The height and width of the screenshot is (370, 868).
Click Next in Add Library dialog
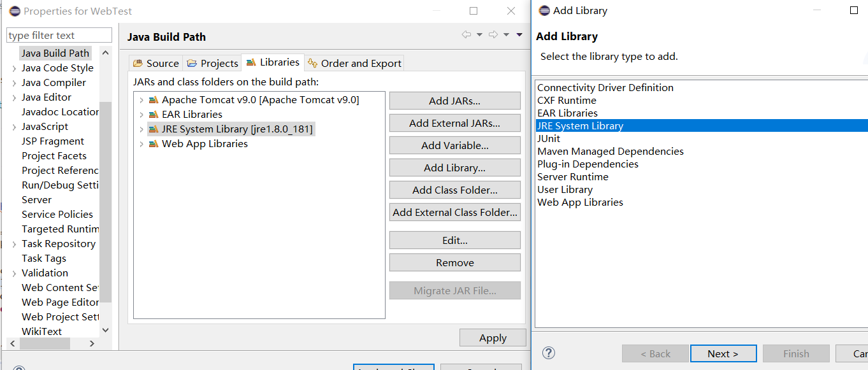click(723, 353)
